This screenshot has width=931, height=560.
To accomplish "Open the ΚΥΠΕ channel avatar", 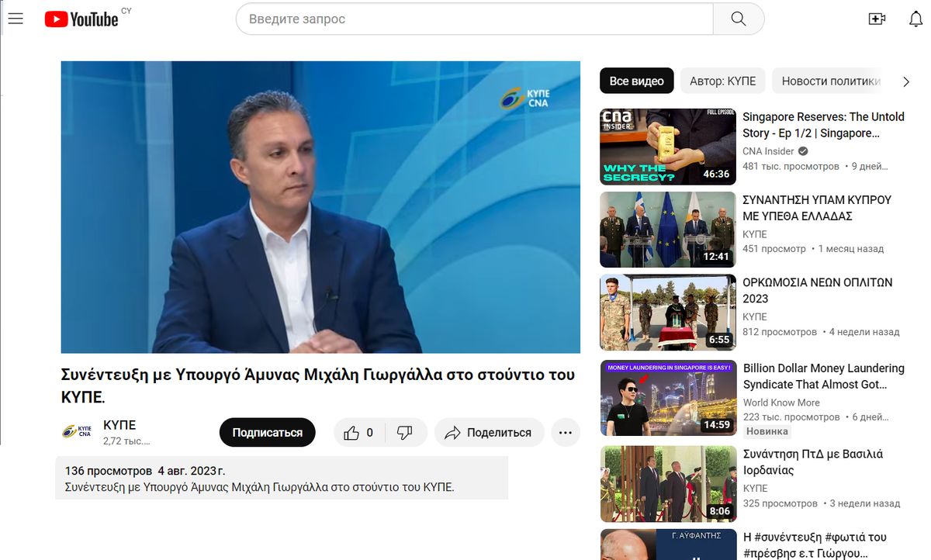I will 77,432.
